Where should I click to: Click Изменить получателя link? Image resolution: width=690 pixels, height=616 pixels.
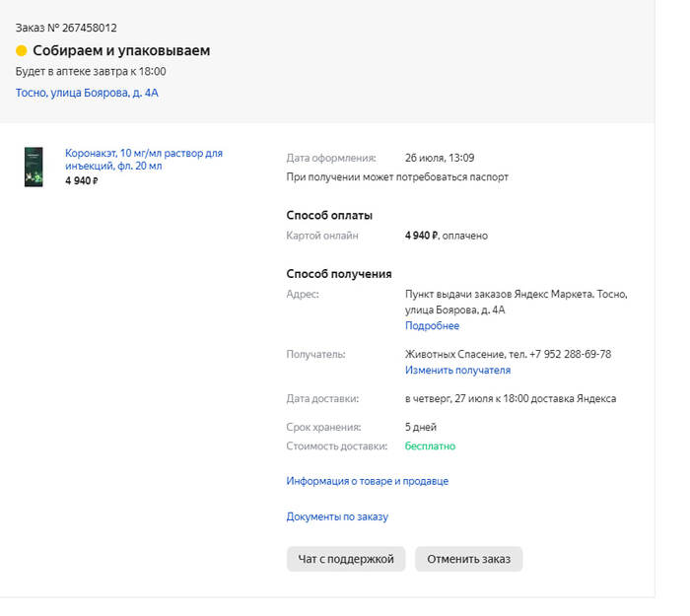(x=457, y=371)
